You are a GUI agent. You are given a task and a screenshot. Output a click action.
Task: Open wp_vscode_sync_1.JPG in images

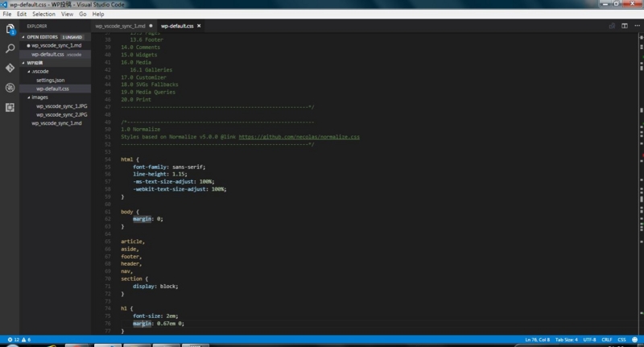[62, 106]
